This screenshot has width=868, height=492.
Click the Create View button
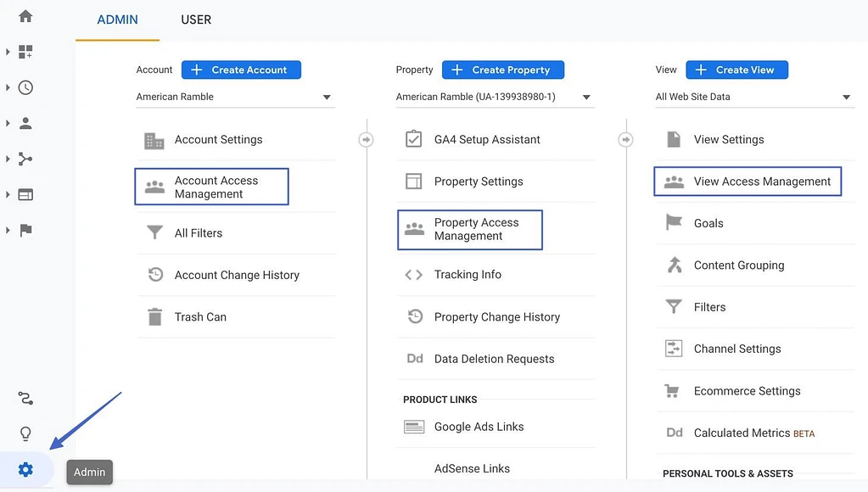tap(736, 70)
